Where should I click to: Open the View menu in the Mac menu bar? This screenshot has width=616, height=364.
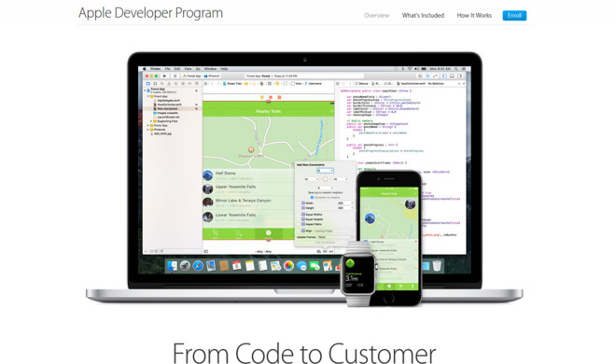click(x=189, y=69)
